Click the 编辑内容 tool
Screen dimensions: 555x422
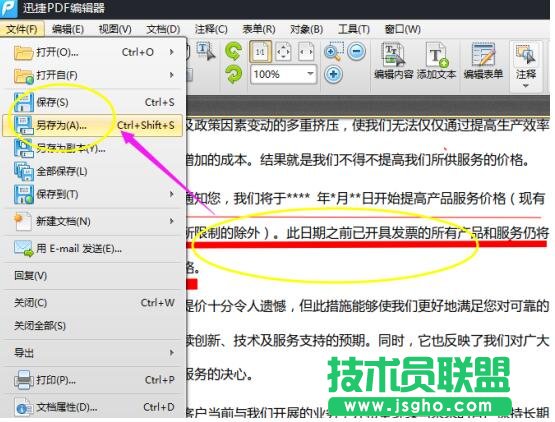point(394,61)
